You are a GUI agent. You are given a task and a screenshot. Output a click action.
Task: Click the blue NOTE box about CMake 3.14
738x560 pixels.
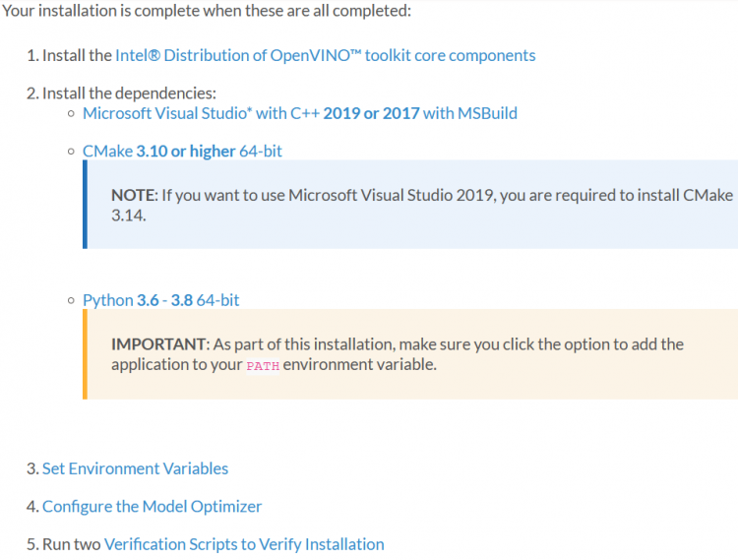coord(410,205)
